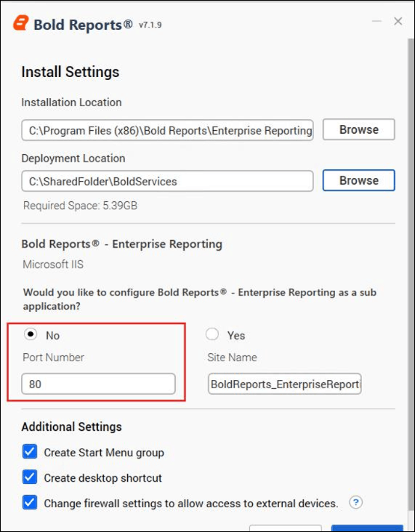
Task: Click the Deployment Location path field
Action: pyautogui.click(x=167, y=181)
